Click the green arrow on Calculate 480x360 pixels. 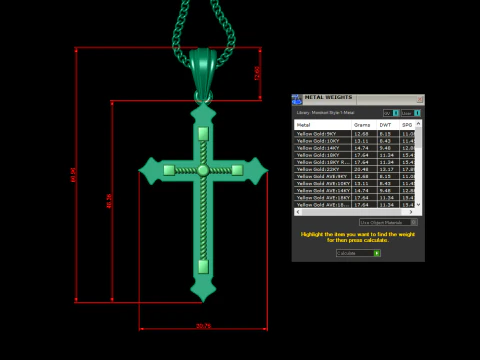377,253
